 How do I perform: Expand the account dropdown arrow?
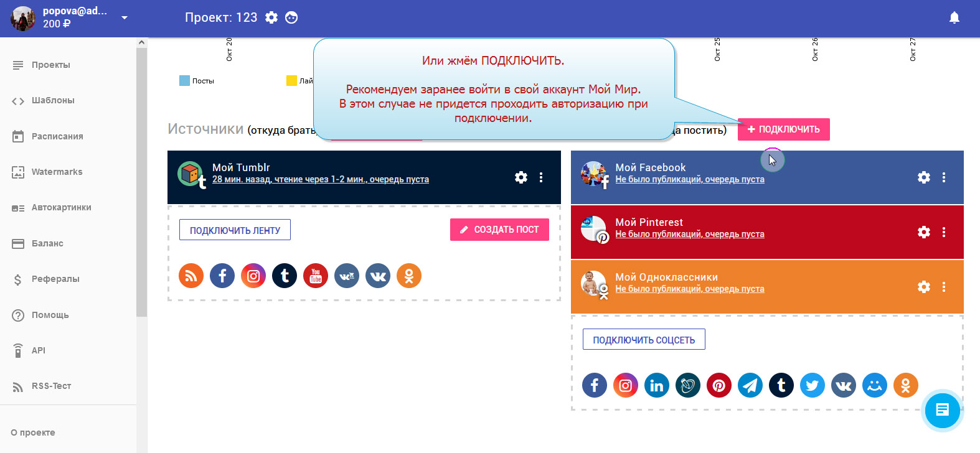(x=125, y=18)
